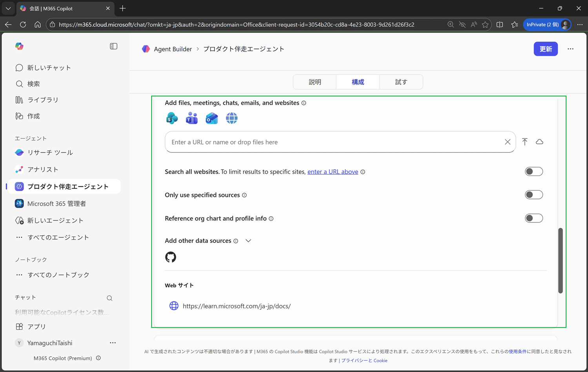Screen dimensions: 588x372
Task: Click the InPrivate profile button
Action: (x=548, y=24)
